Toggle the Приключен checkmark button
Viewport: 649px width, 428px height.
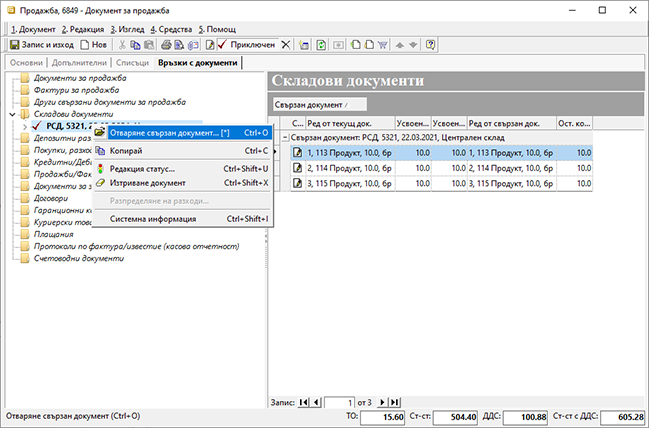(246, 45)
